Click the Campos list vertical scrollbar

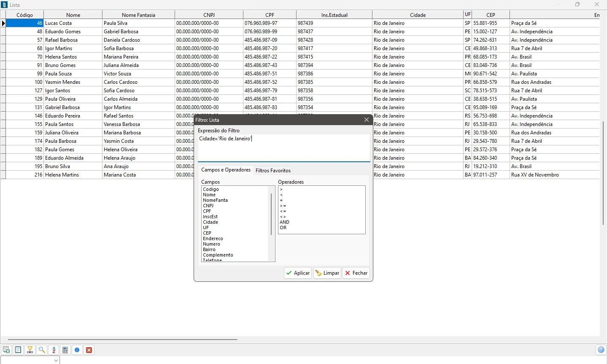(272, 215)
